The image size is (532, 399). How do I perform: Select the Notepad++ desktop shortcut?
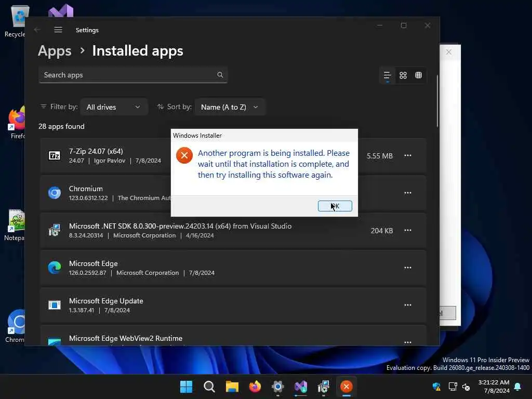click(15, 224)
